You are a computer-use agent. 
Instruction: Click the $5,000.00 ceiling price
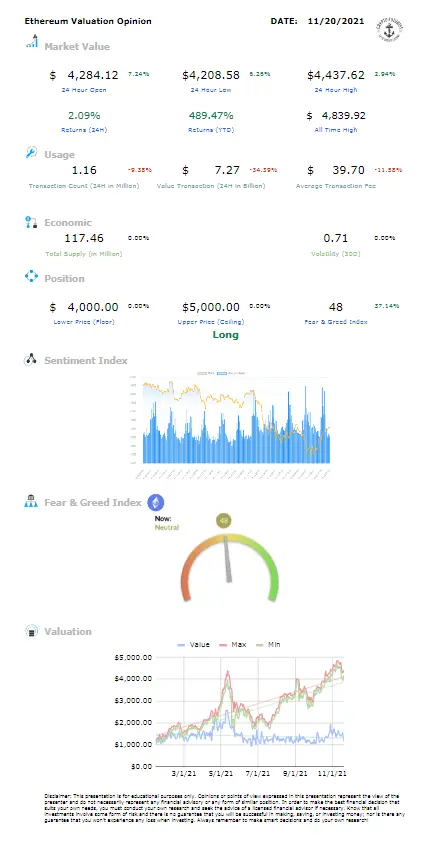pyautogui.click(x=211, y=308)
